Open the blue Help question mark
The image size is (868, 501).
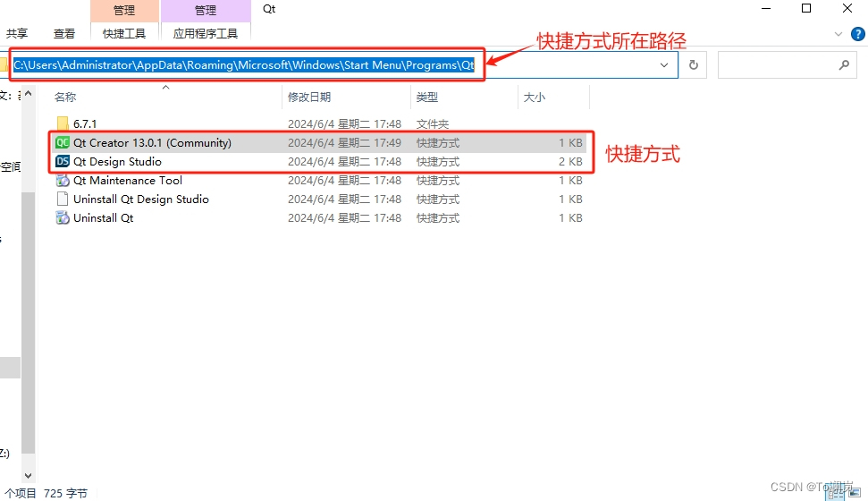click(857, 34)
